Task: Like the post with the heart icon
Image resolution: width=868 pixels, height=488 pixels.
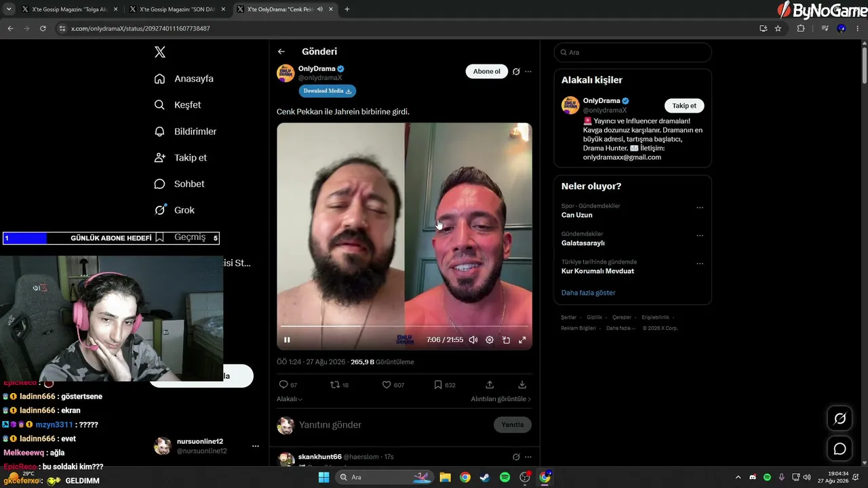Action: (387, 384)
